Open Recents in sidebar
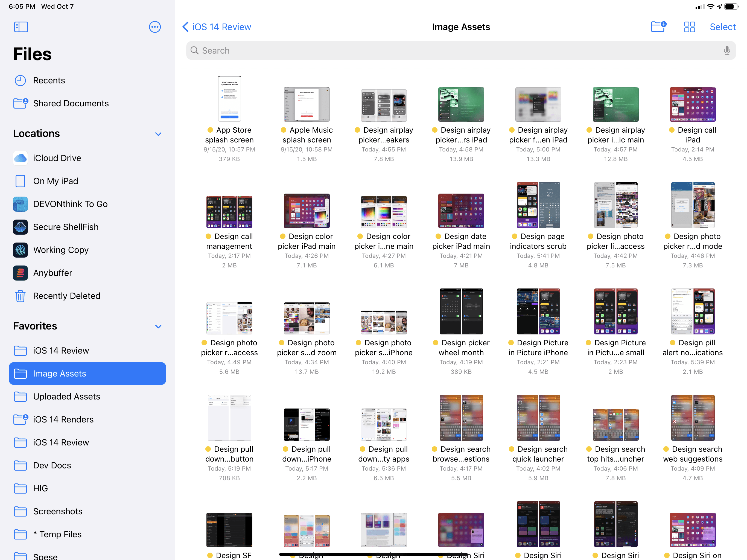Image resolution: width=747 pixels, height=560 pixels. [87, 80]
